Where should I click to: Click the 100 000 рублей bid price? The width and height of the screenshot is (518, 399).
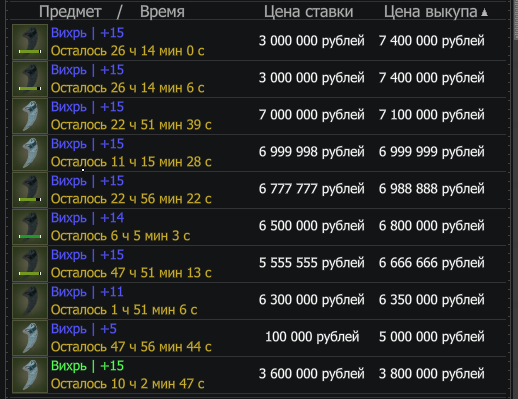coord(312,337)
